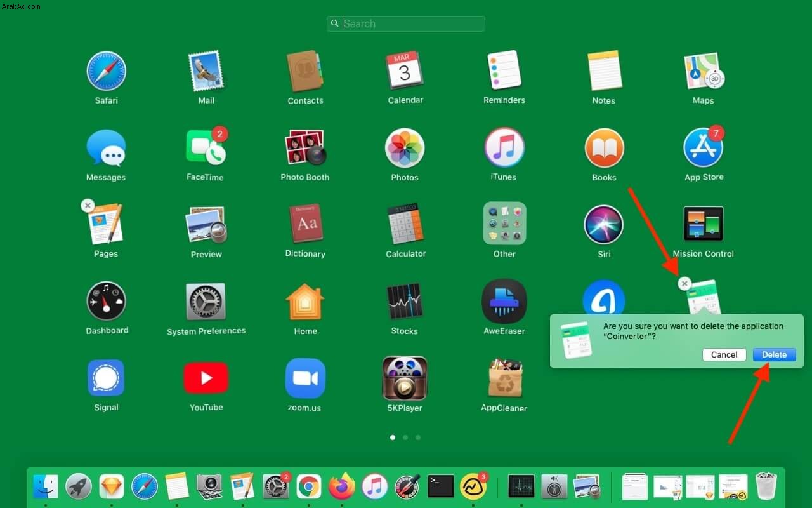Screen dimensions: 812x508
Task: Launch the Home app
Action: point(305,301)
